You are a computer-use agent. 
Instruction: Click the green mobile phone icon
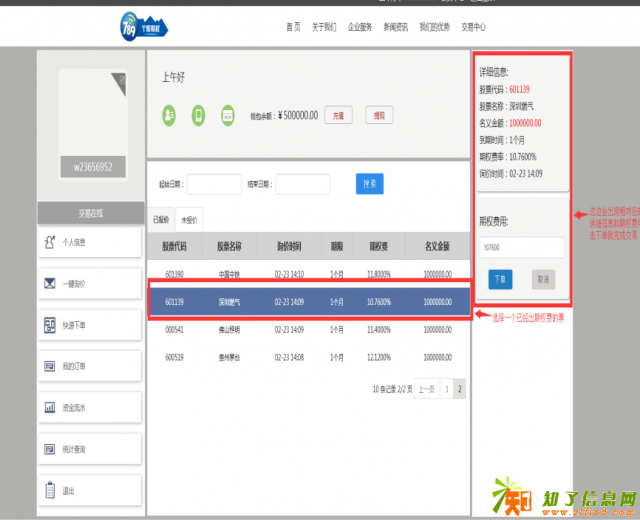coord(198,115)
